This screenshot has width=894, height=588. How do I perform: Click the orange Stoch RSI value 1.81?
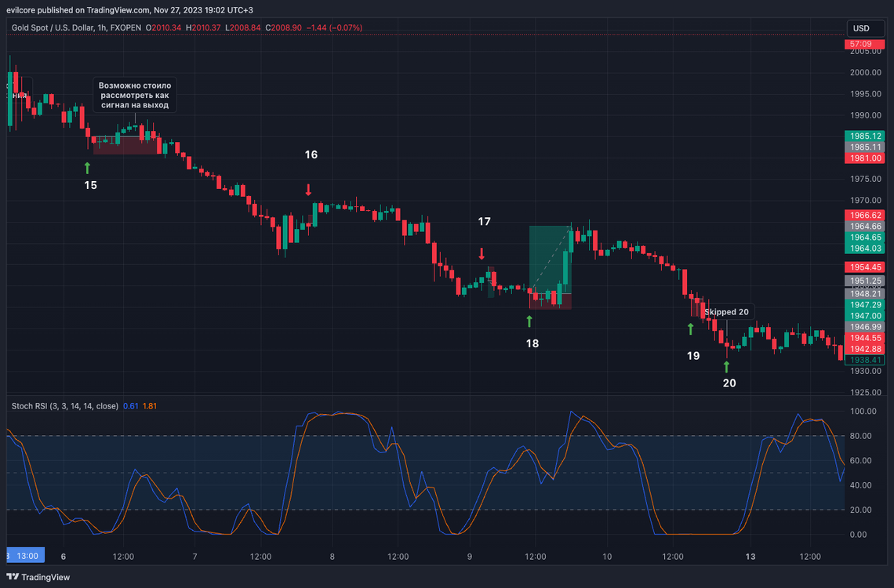[x=149, y=406]
